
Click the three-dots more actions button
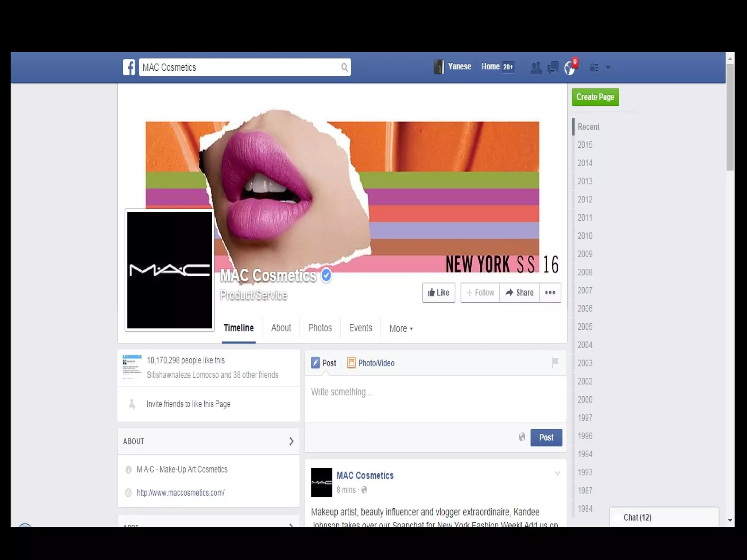pos(550,292)
